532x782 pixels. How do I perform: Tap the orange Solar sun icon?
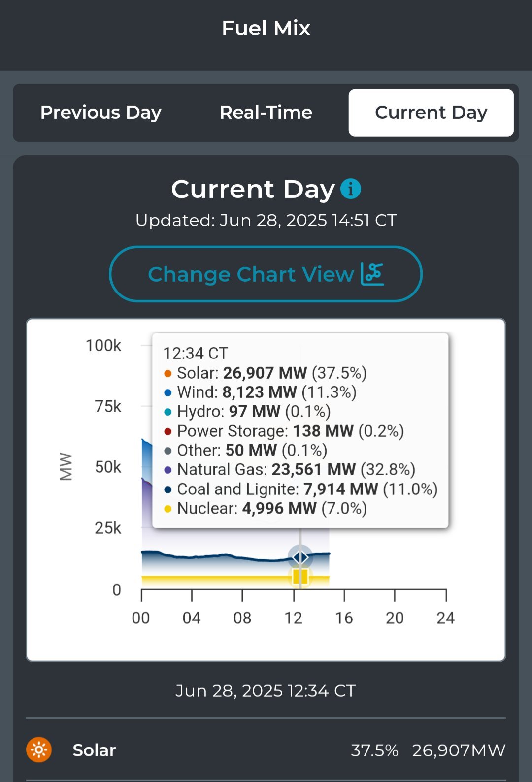click(39, 750)
